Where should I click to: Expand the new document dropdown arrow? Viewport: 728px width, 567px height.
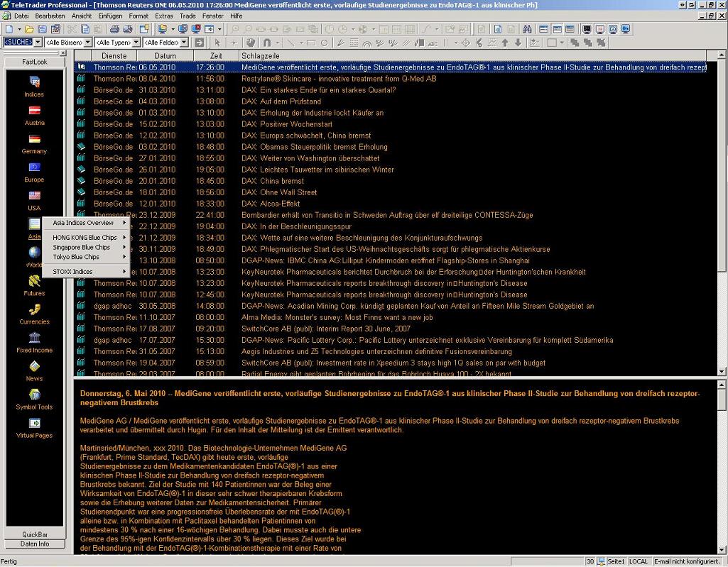coord(18,29)
